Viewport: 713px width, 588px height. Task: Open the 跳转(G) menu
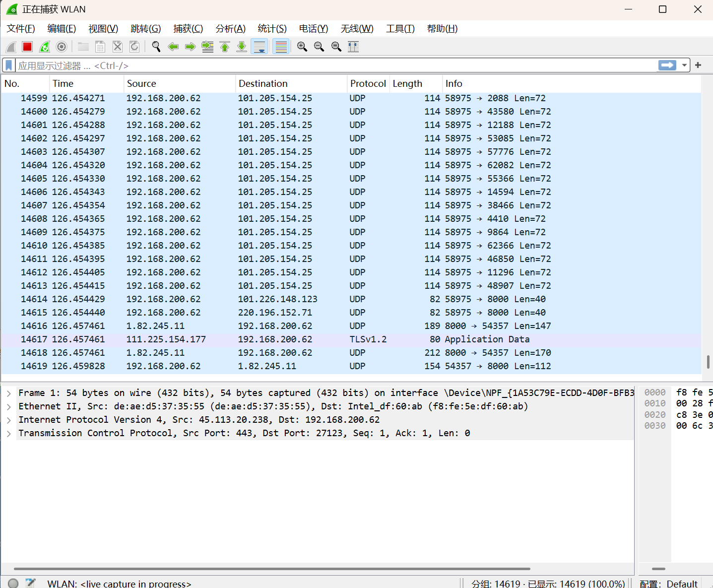coord(146,29)
